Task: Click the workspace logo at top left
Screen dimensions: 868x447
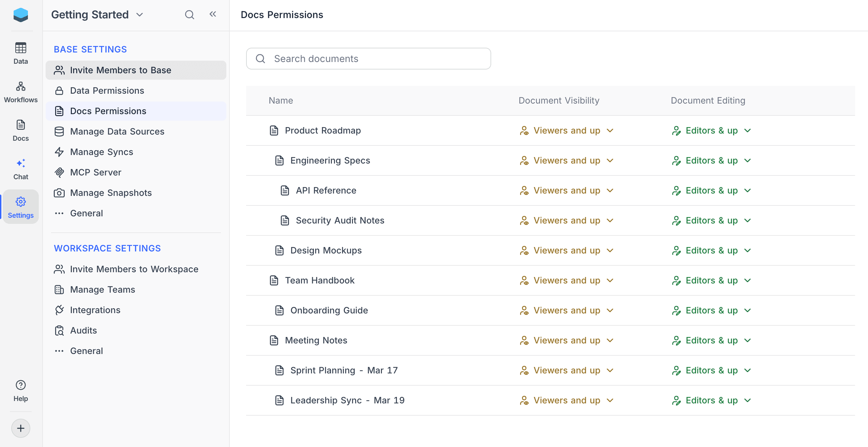Action: click(x=20, y=15)
